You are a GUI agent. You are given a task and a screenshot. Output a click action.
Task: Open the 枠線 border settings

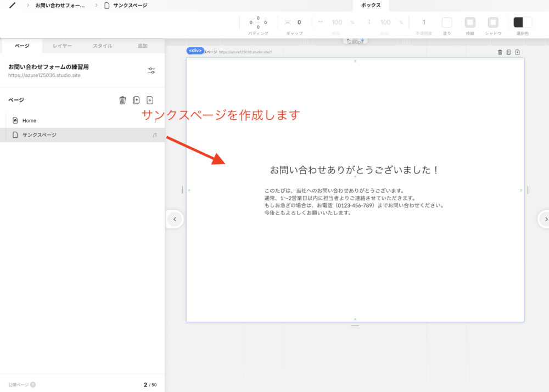pyautogui.click(x=470, y=23)
